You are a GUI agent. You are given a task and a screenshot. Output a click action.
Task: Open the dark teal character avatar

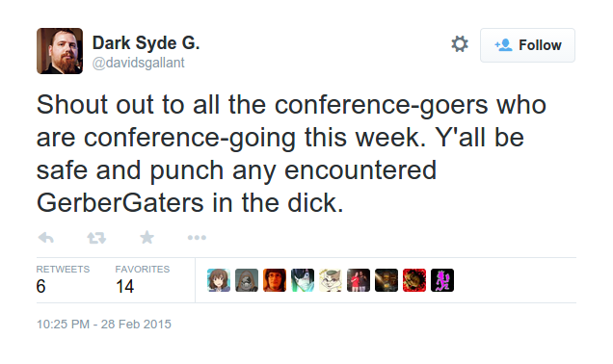(303, 280)
